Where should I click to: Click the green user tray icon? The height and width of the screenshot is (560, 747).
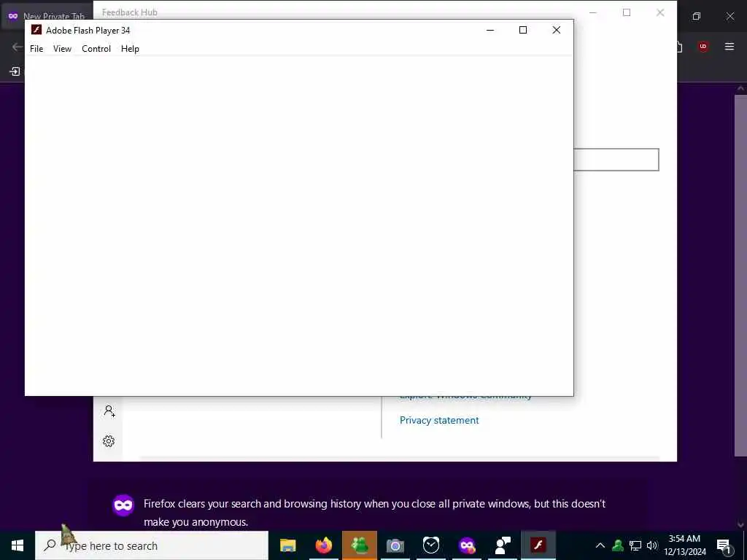point(618,545)
